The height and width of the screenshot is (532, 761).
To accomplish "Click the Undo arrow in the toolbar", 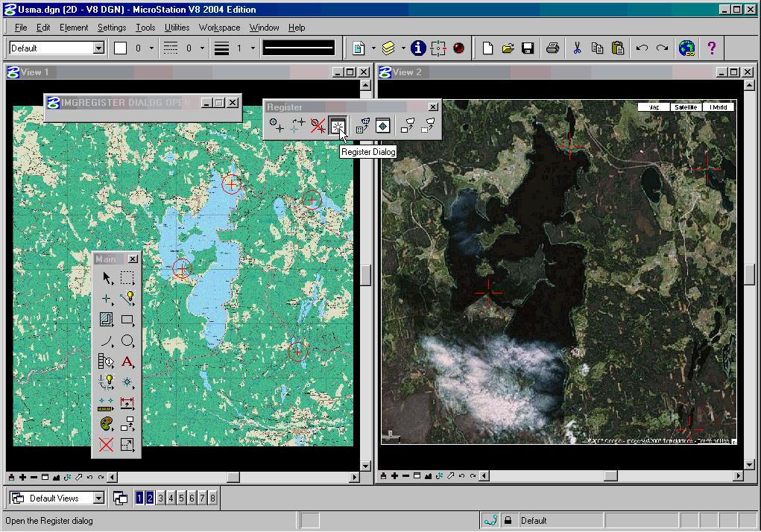I will [x=642, y=48].
